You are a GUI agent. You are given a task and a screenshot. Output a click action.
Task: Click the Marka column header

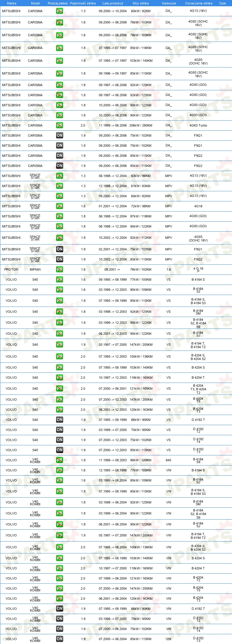coord(12,3)
